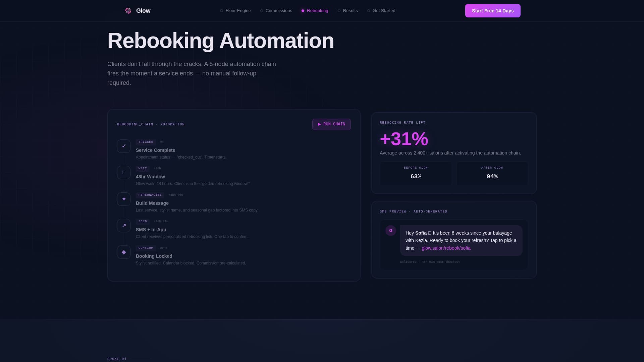Click the play triangle in Run Chain

319,124
